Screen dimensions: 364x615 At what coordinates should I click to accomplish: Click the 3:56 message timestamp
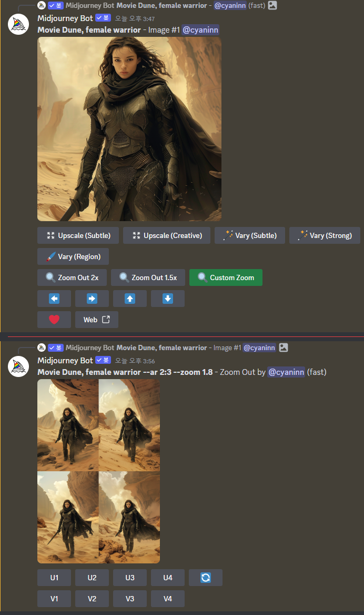coord(135,361)
